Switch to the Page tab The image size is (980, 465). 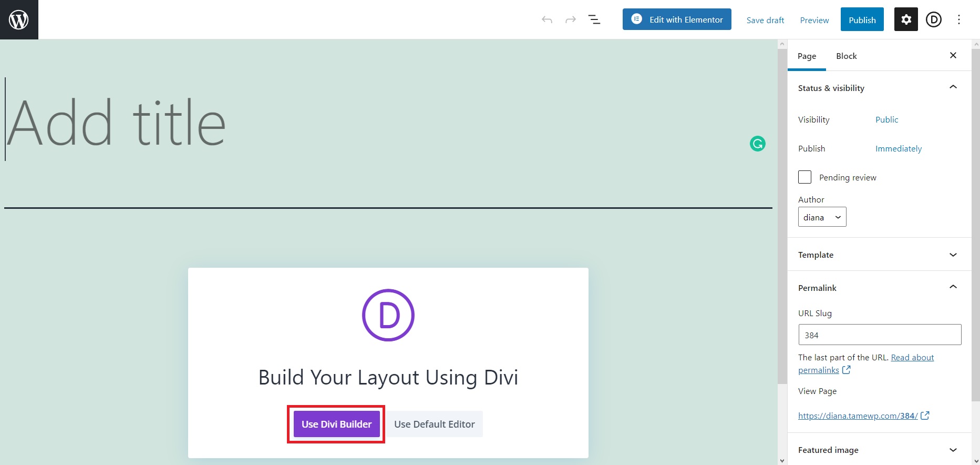[x=807, y=56]
